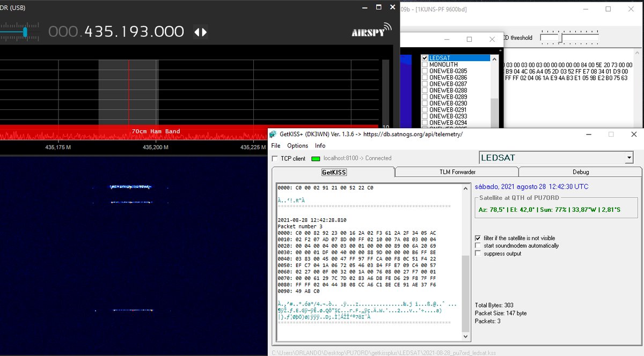Click the 435,175 M frequency axis label
The width and height of the screenshot is (644, 356).
point(58,147)
